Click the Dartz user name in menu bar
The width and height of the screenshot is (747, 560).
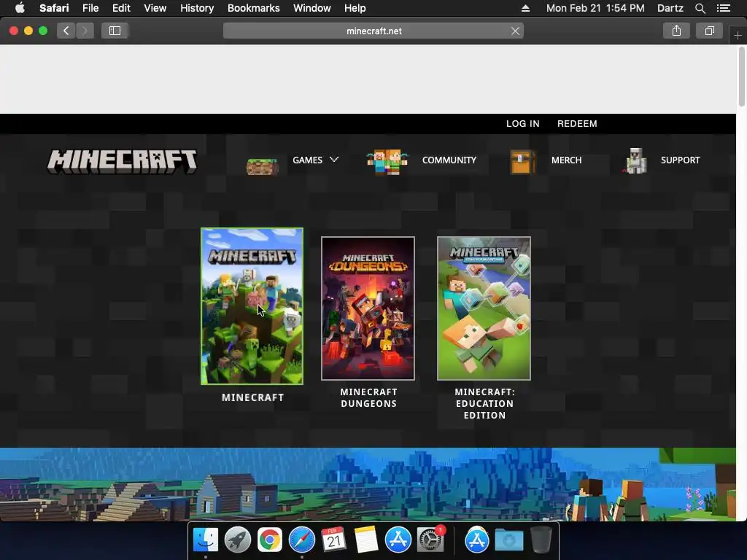[670, 8]
